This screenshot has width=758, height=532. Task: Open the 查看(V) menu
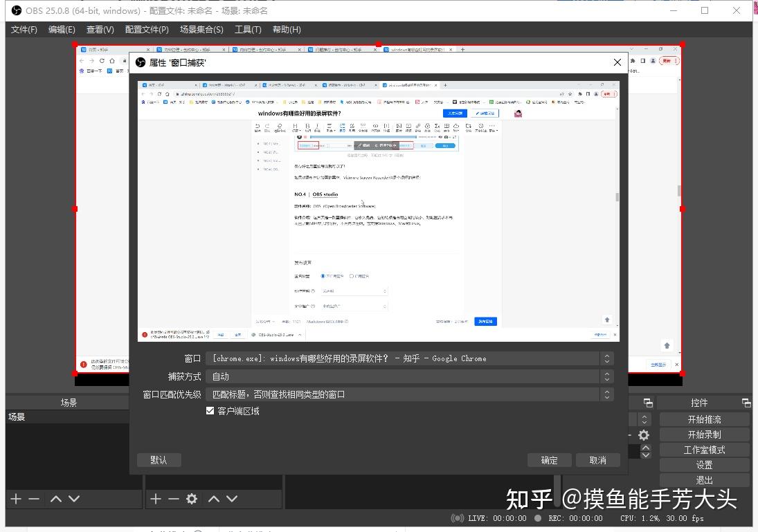tap(100, 30)
